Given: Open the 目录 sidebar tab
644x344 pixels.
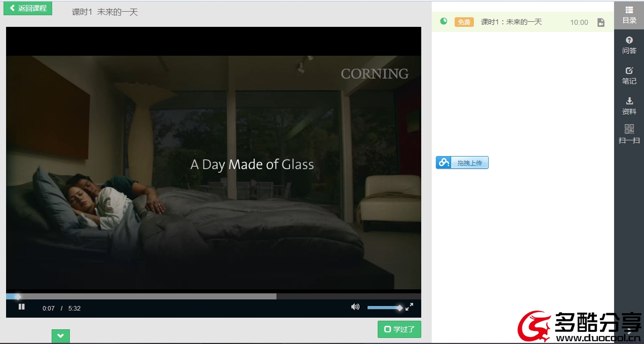Looking at the screenshot, I should click(x=629, y=15).
